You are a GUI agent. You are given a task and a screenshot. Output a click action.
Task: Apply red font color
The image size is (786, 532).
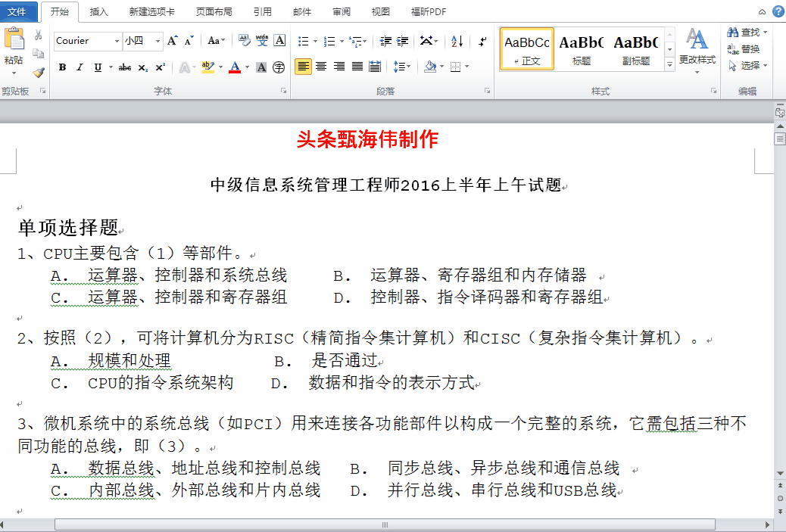pyautogui.click(x=235, y=67)
